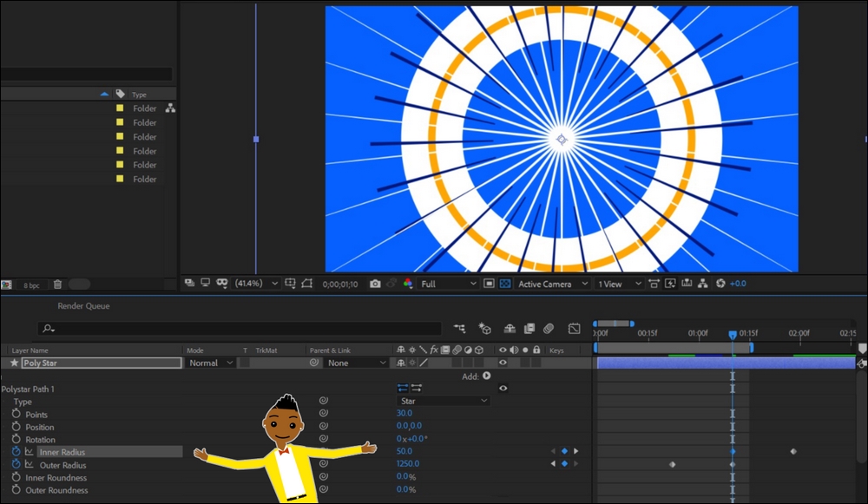Image resolution: width=868 pixels, height=504 pixels.
Task: Toggle the Frame Blending icon
Action: point(529,329)
